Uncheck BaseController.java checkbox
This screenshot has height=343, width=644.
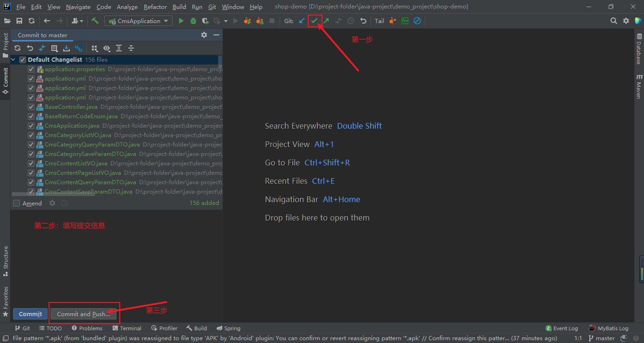[31, 107]
